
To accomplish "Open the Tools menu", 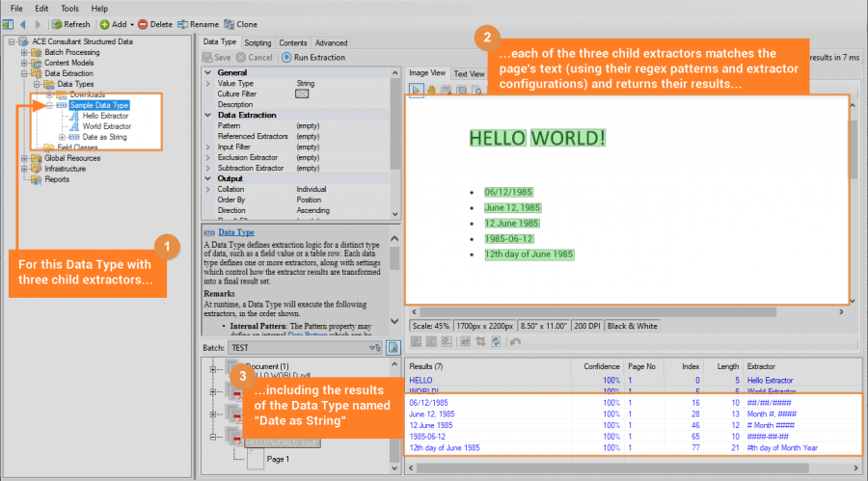I will click(70, 8).
